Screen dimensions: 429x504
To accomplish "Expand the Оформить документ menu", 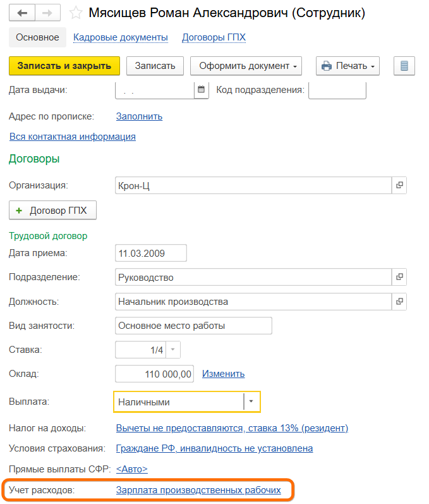I will [x=246, y=66].
